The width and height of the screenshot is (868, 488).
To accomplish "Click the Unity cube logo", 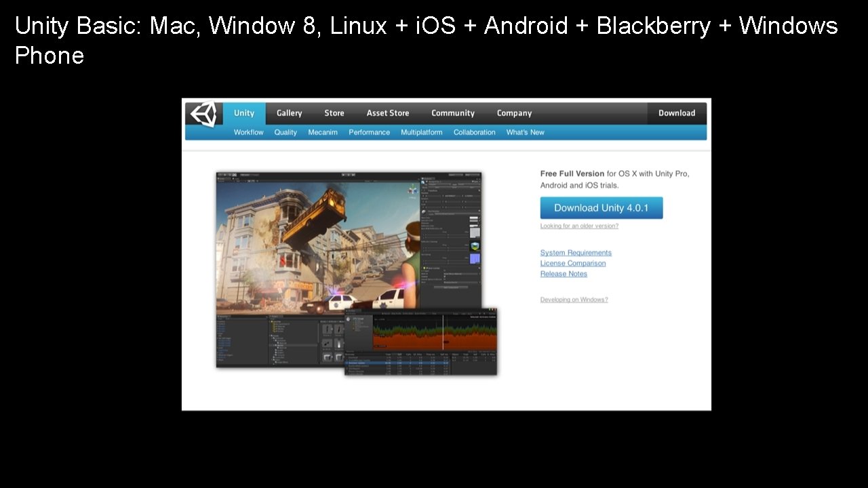I will [204, 114].
